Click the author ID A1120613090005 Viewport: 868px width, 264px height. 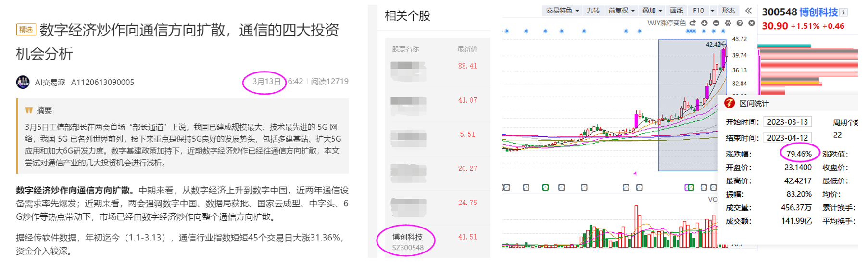pos(102,82)
